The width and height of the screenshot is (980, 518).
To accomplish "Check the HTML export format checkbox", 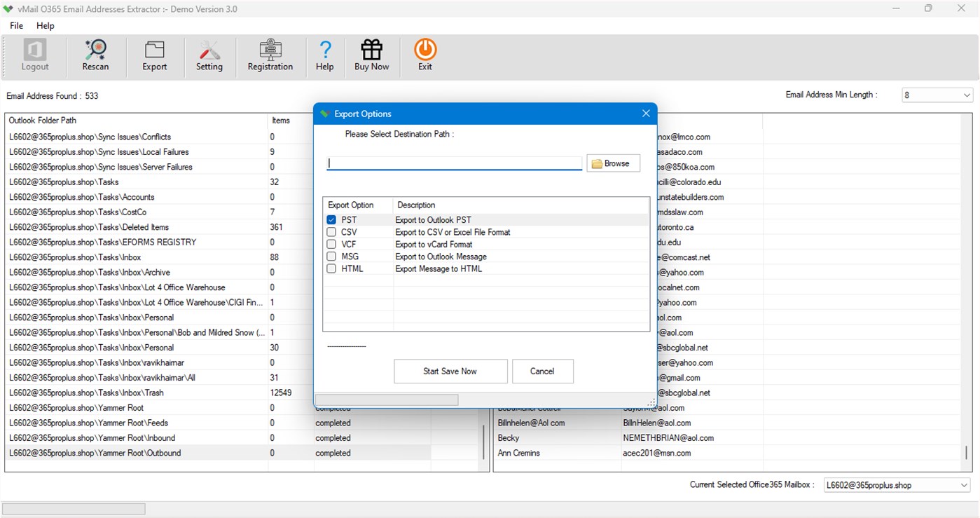I will [331, 268].
